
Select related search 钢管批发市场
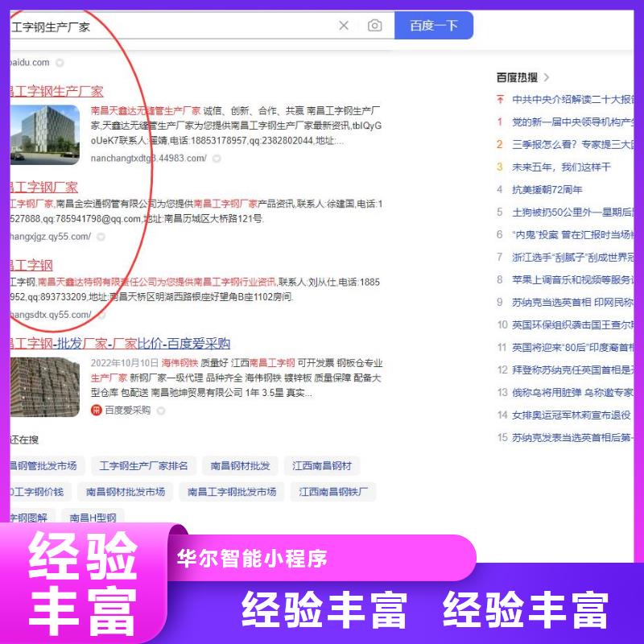tap(47, 466)
